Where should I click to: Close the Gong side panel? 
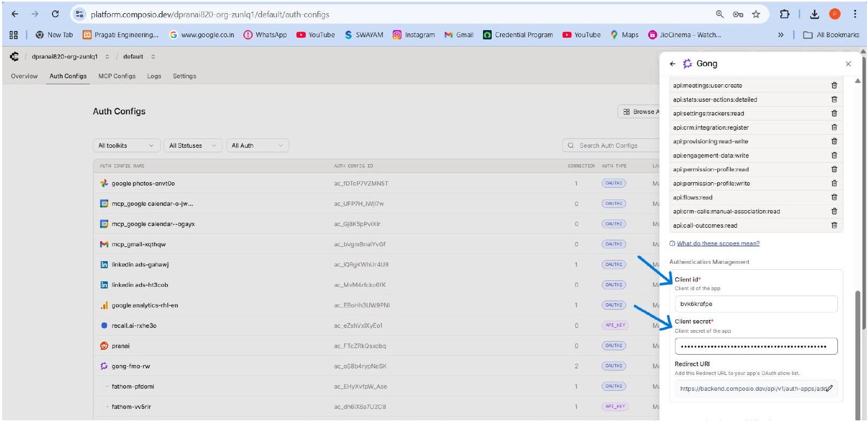click(x=848, y=64)
